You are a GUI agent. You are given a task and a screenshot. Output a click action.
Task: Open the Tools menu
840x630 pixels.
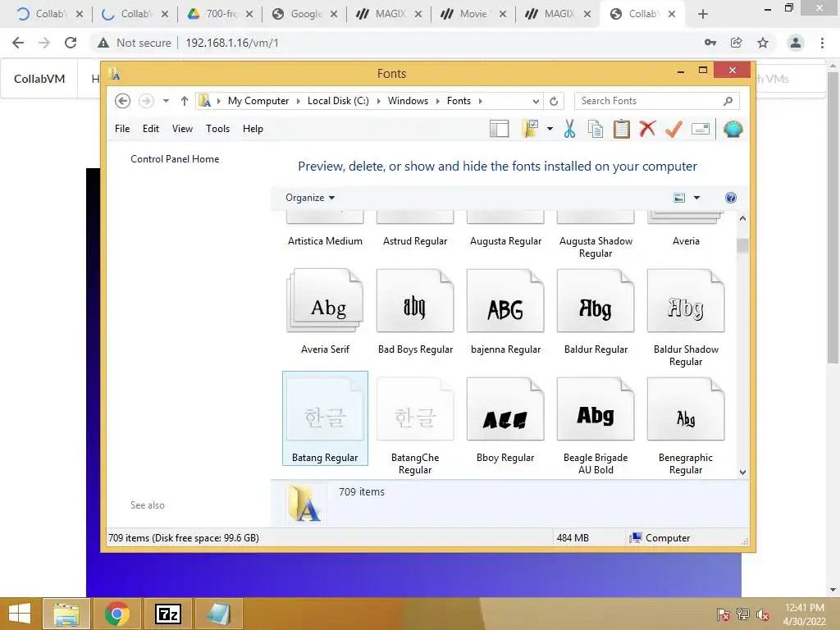(x=217, y=129)
